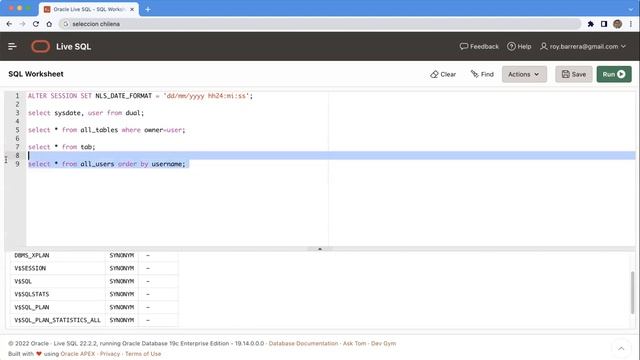Click the scroll-to-top arrow button
Viewport: 640px width, 360px height.
[x=621, y=348]
